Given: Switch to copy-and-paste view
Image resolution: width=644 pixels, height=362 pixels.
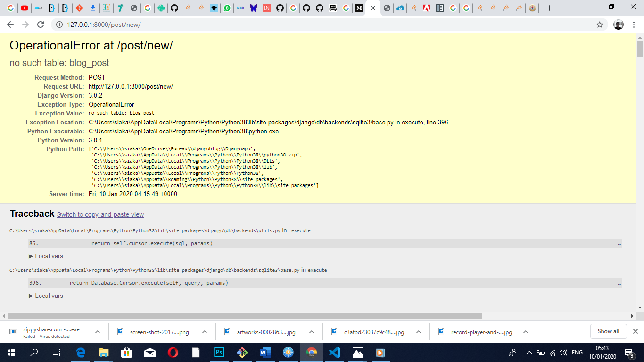Looking at the screenshot, I should tap(100, 214).
